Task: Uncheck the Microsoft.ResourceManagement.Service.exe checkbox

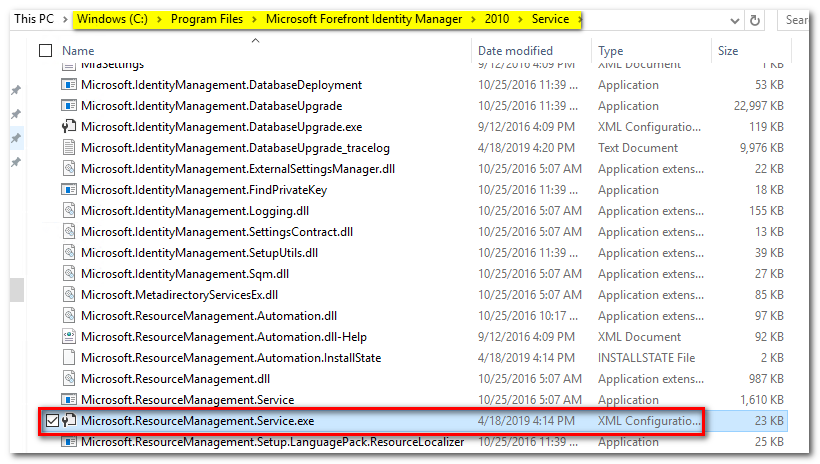Action: tap(52, 421)
